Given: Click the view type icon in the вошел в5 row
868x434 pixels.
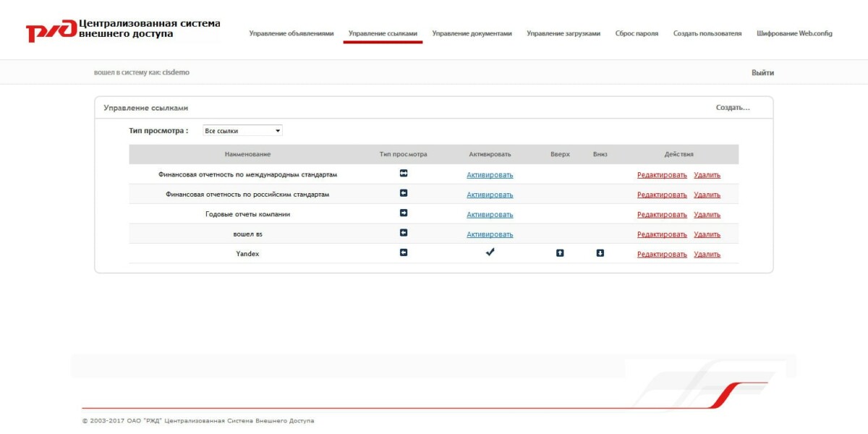Looking at the screenshot, I should 403,234.
